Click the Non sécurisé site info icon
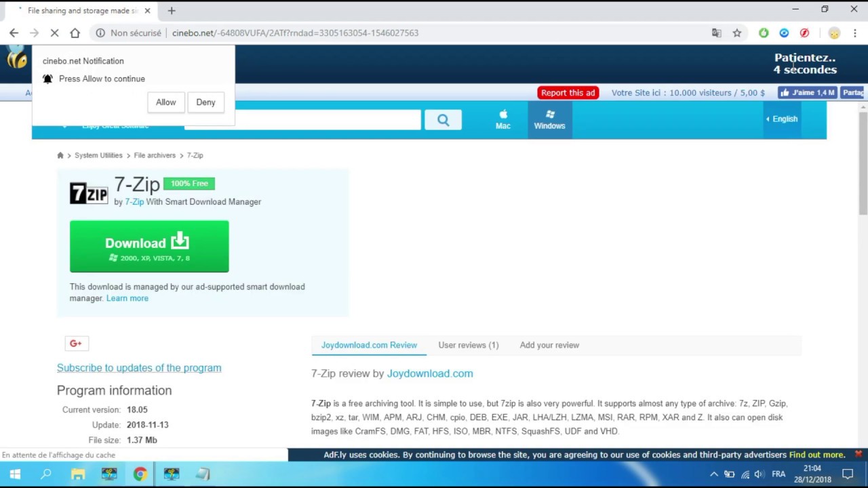868x488 pixels. click(x=100, y=33)
